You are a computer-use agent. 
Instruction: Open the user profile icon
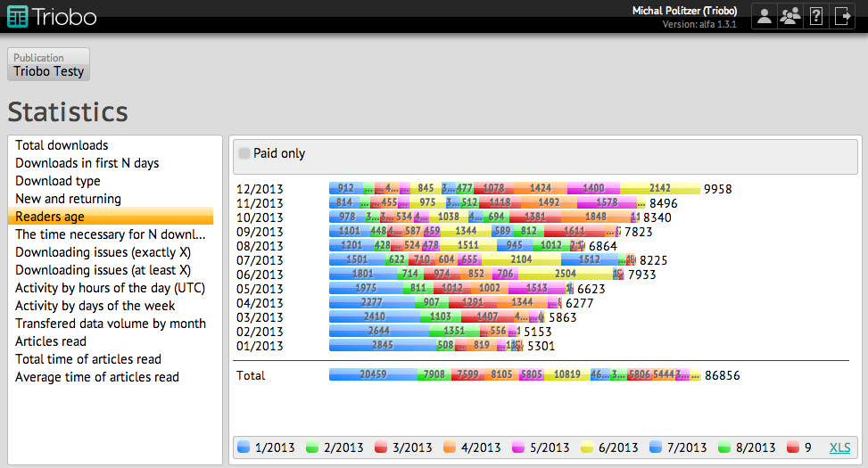(764, 16)
